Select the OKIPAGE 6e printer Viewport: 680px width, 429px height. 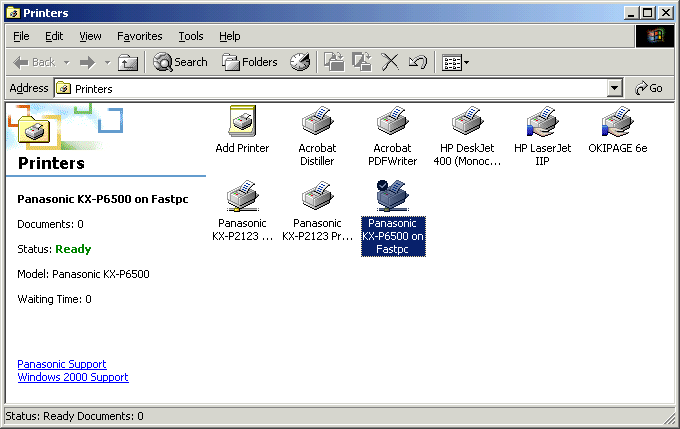(618, 129)
